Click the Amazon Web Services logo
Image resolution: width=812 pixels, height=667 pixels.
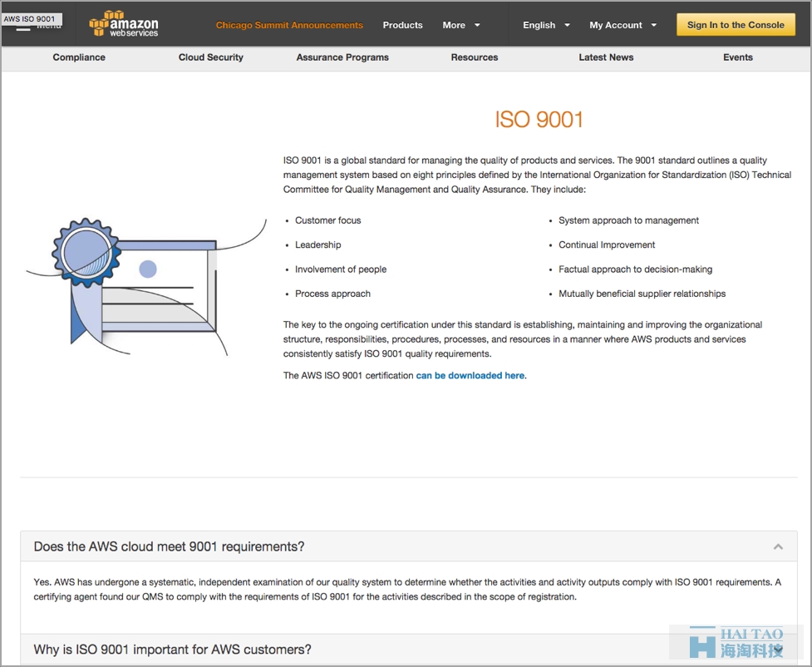(x=124, y=24)
